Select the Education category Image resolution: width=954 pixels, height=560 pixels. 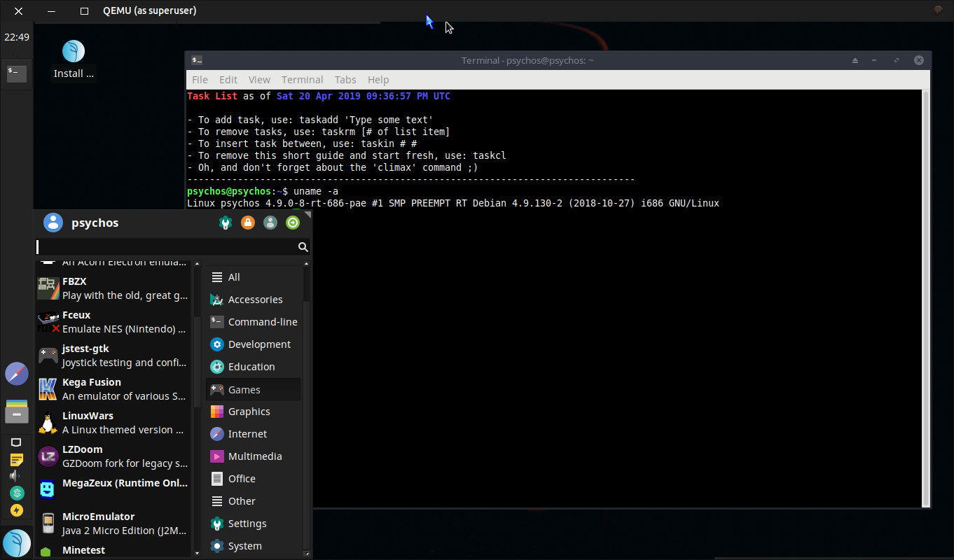[x=254, y=367]
